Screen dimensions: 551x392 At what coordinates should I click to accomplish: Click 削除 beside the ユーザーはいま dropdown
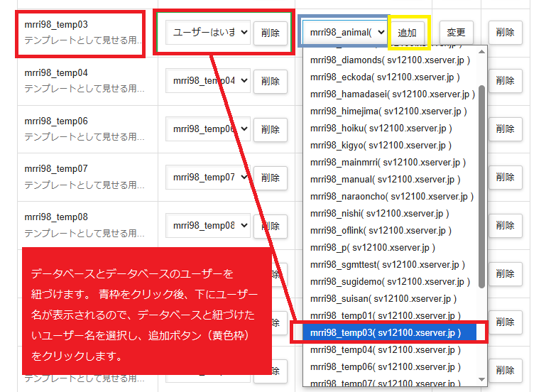pos(270,33)
